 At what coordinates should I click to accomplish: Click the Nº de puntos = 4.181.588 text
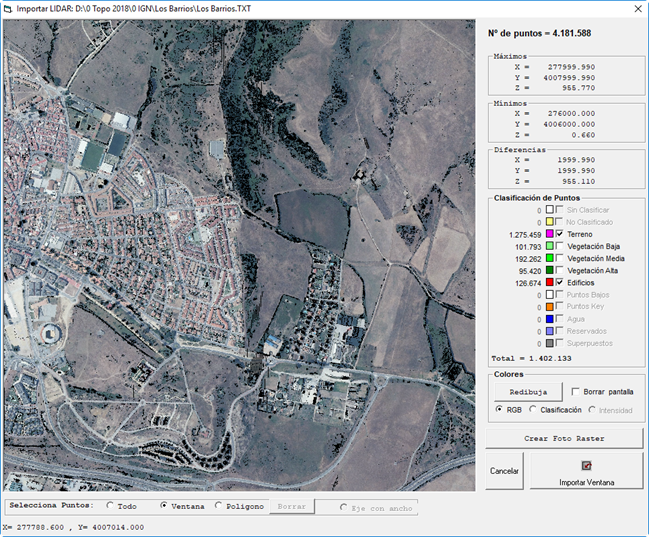click(x=539, y=34)
